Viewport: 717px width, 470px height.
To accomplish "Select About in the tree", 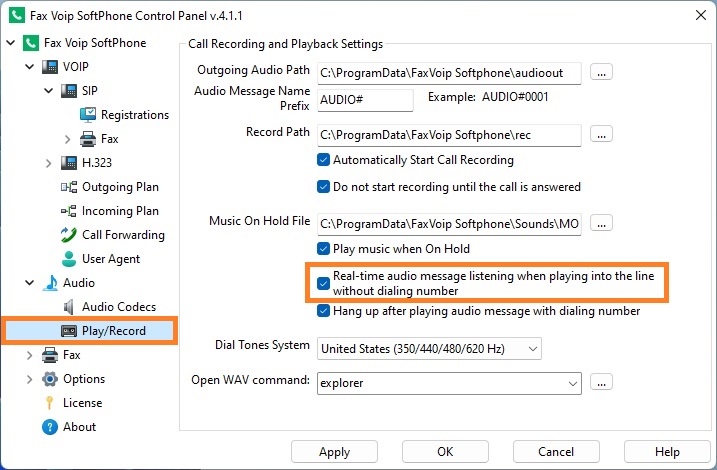I will (80, 427).
